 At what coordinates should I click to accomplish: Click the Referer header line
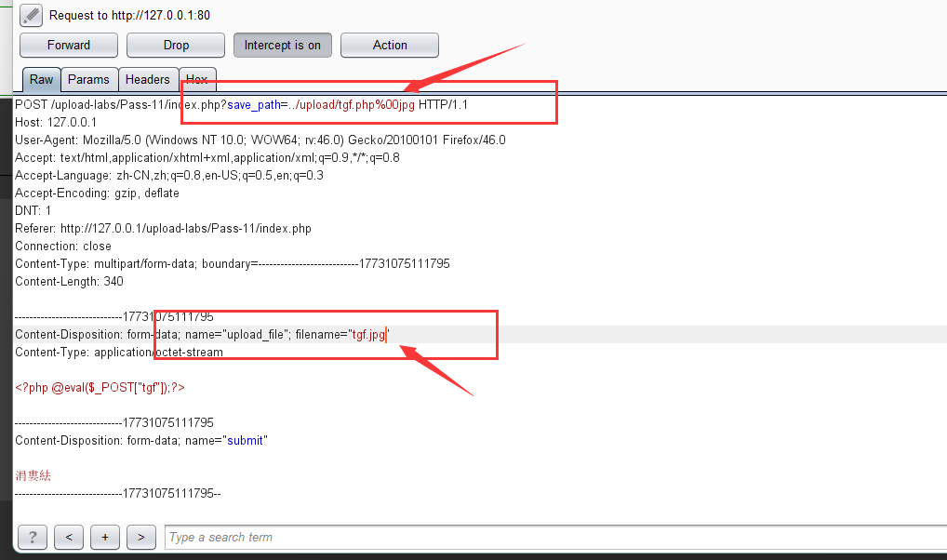point(163,229)
